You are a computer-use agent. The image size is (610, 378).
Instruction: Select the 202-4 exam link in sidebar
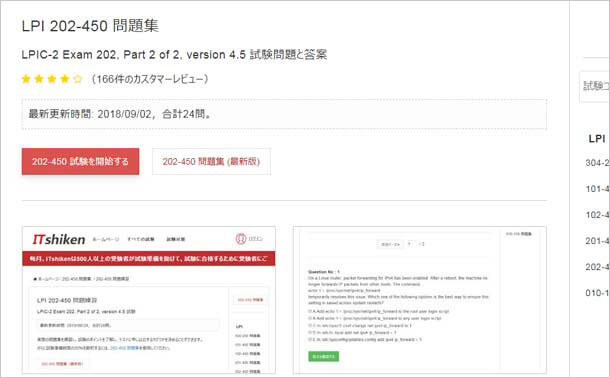(597, 267)
